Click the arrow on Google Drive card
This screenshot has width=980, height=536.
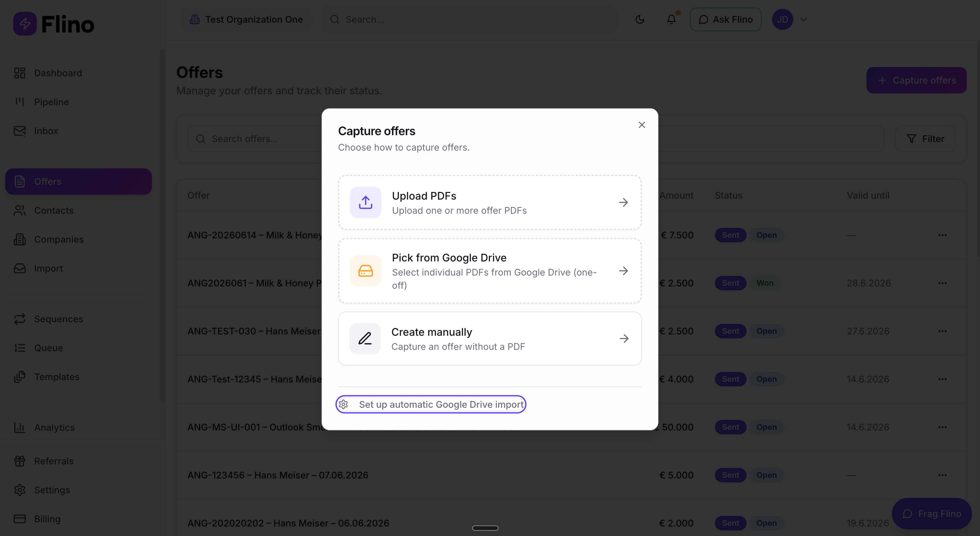click(x=623, y=271)
